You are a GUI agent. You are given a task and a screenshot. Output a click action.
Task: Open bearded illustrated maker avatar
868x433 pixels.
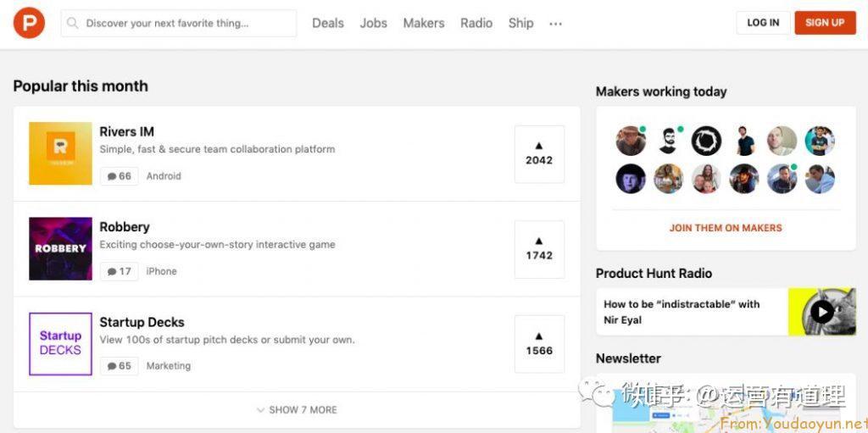[x=668, y=141]
